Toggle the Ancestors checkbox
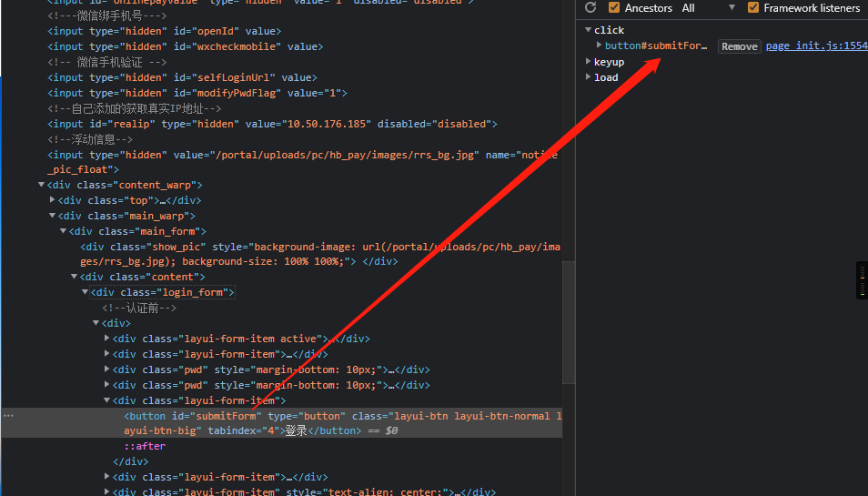The image size is (868, 496). [614, 8]
